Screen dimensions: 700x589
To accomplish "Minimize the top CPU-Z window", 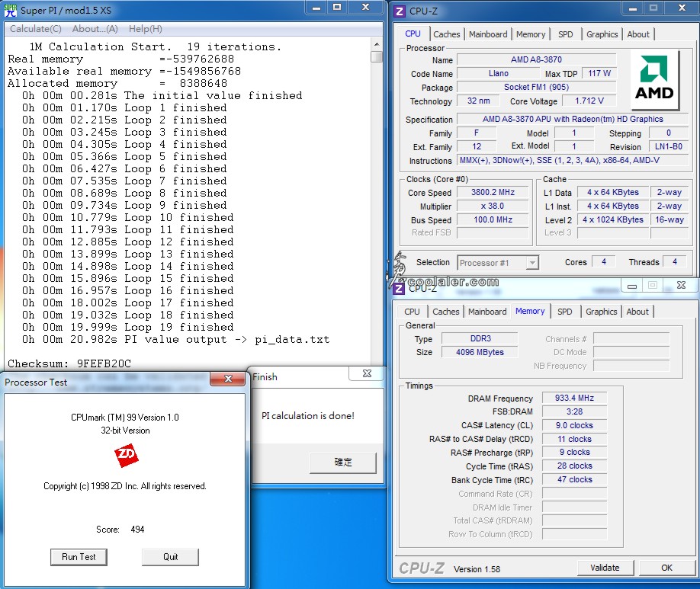I will pos(633,8).
